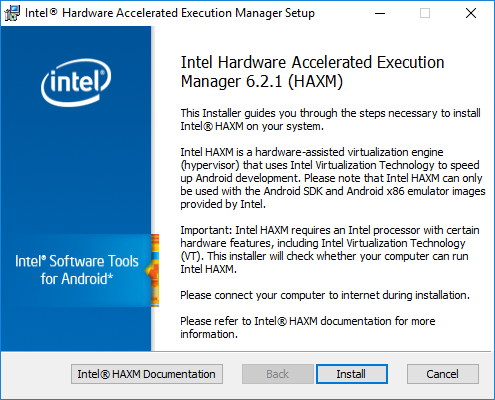Close the setup window with X
This screenshot has height=400, width=495.
tap(471, 13)
